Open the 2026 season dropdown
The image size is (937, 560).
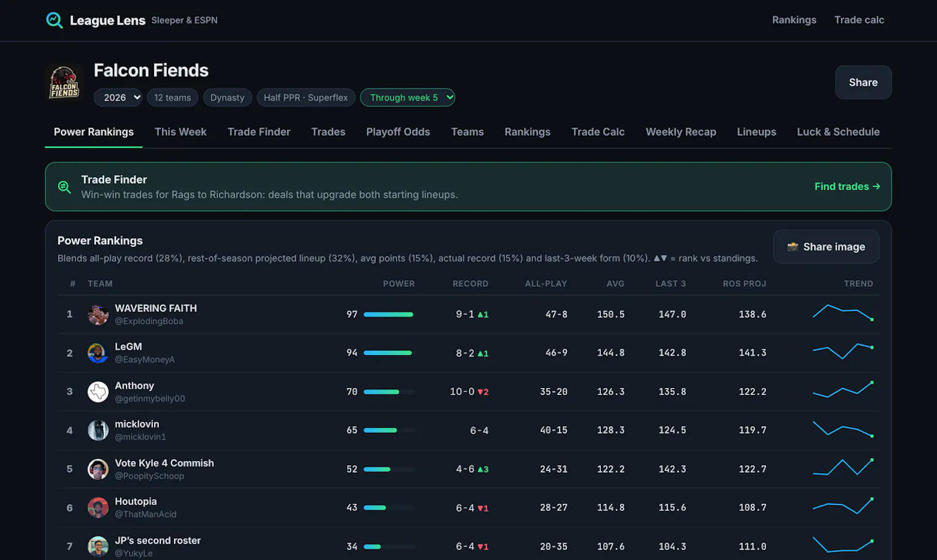118,98
